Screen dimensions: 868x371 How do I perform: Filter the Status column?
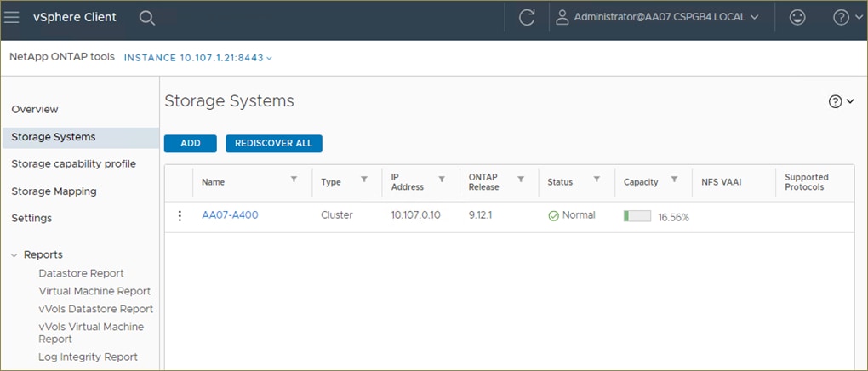coord(597,179)
